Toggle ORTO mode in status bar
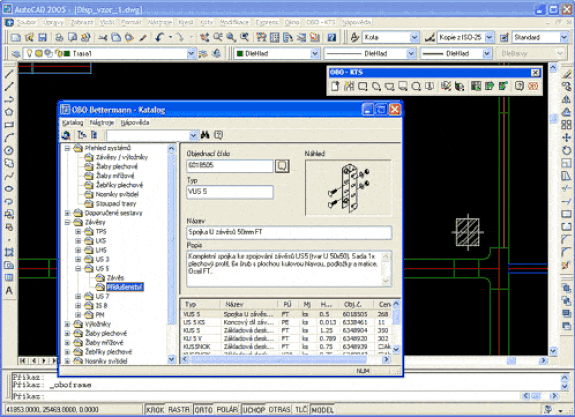The image size is (575, 417). [x=204, y=409]
